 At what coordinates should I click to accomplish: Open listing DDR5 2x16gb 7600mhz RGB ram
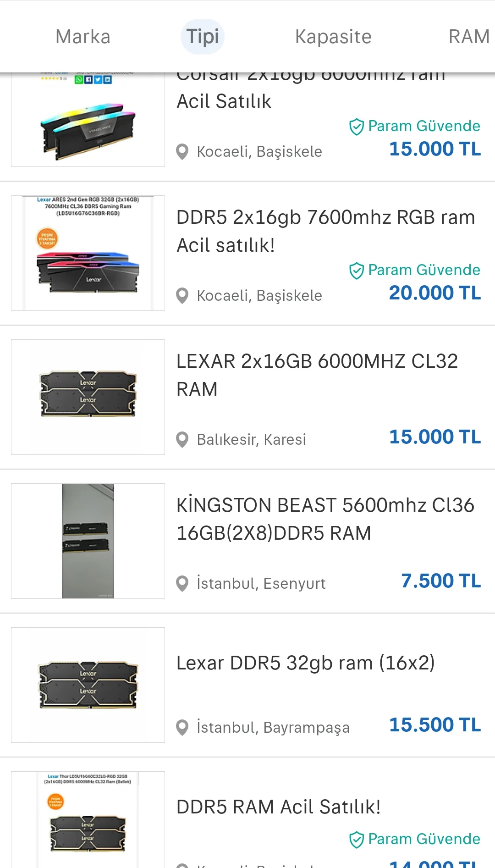click(325, 231)
